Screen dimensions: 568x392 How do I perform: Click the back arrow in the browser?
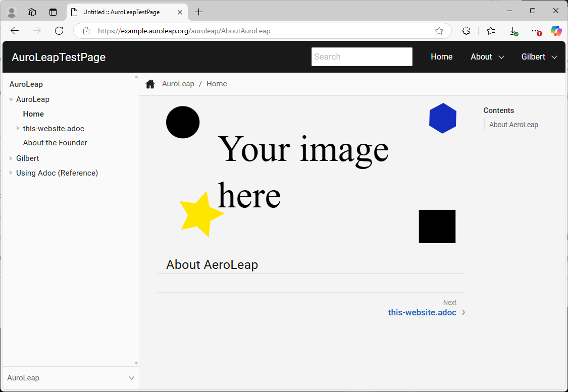[15, 31]
